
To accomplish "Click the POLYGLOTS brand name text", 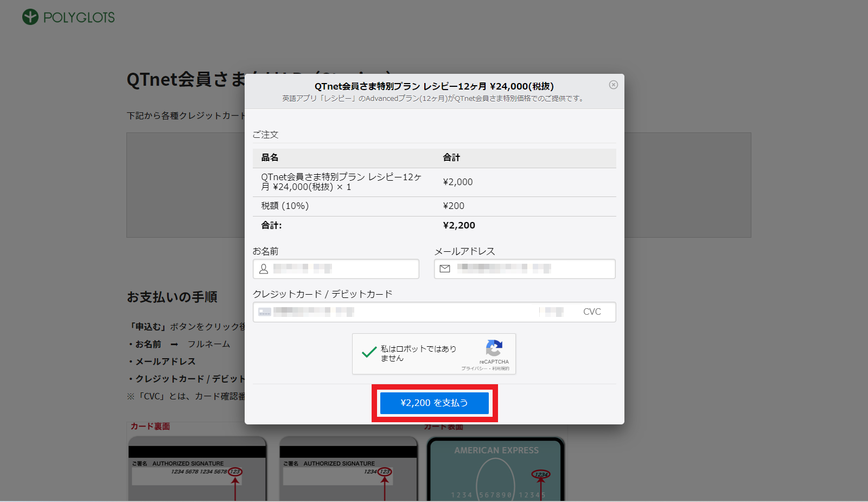I will point(79,17).
